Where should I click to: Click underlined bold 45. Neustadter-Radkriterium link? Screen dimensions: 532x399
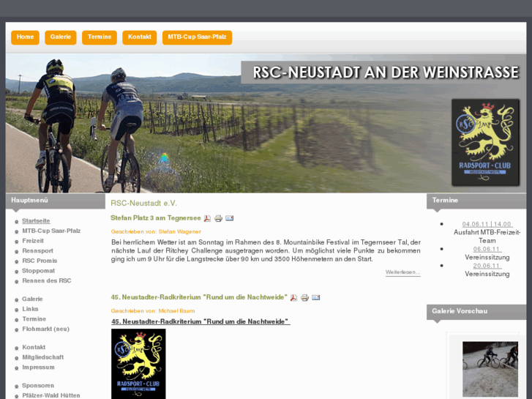[x=201, y=321]
